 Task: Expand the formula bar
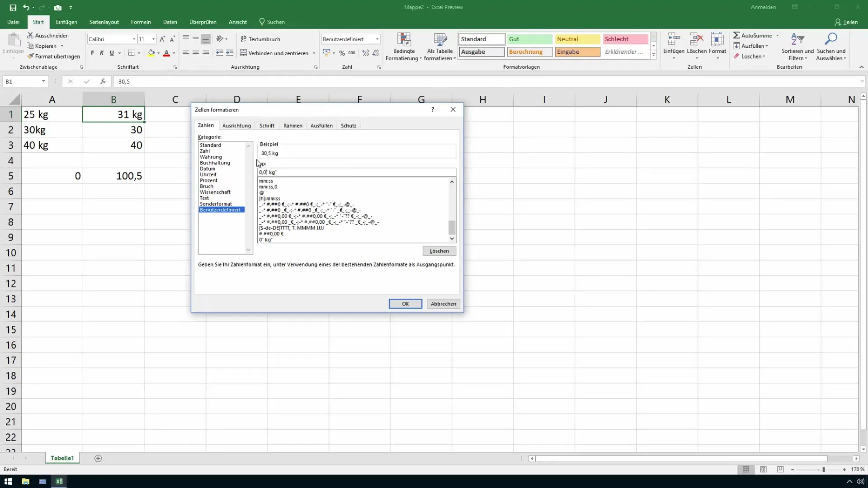tap(862, 81)
